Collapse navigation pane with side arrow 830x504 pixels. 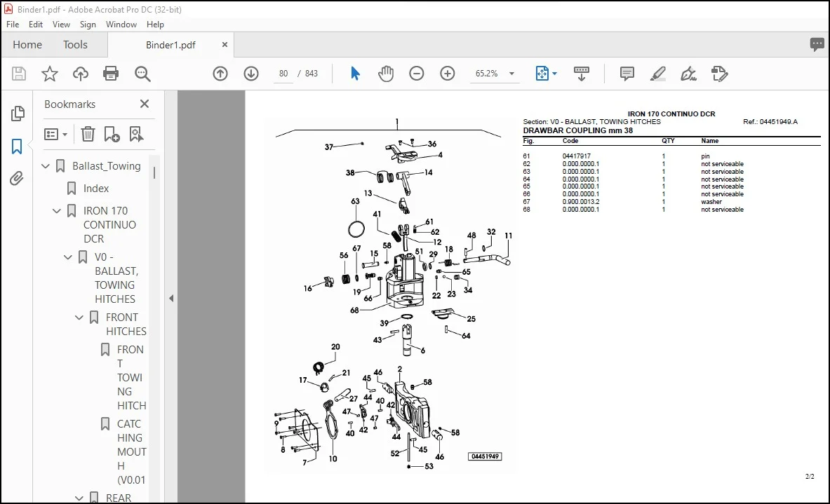(x=171, y=299)
